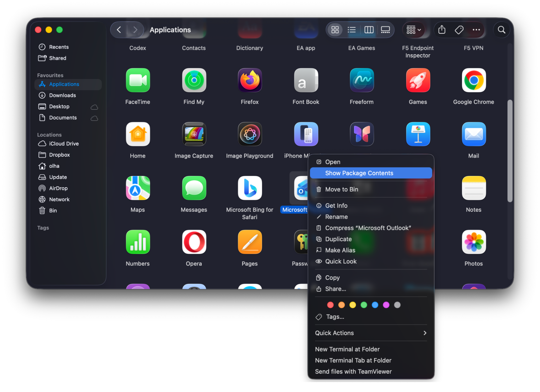Select the Games rocket icon

(418, 80)
